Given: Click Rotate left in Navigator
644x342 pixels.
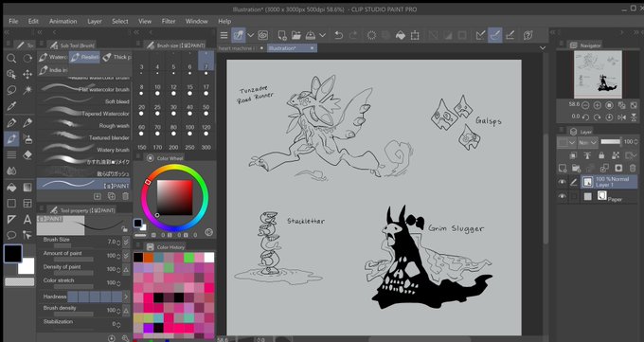Looking at the screenshot, I should point(585,117).
